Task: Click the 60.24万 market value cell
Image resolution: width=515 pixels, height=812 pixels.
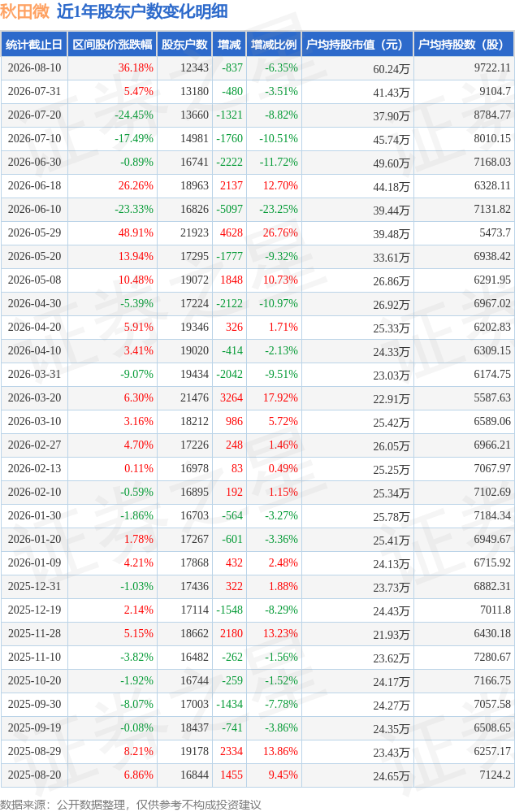Action: (391, 69)
